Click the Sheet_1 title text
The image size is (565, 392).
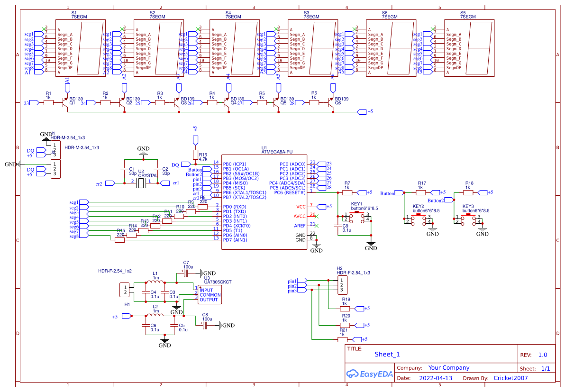pos(387,354)
